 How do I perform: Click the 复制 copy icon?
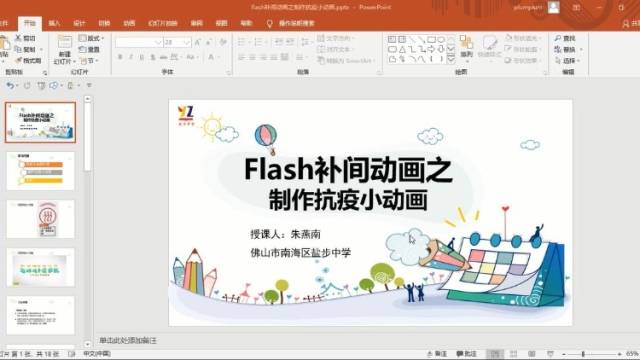(18, 49)
